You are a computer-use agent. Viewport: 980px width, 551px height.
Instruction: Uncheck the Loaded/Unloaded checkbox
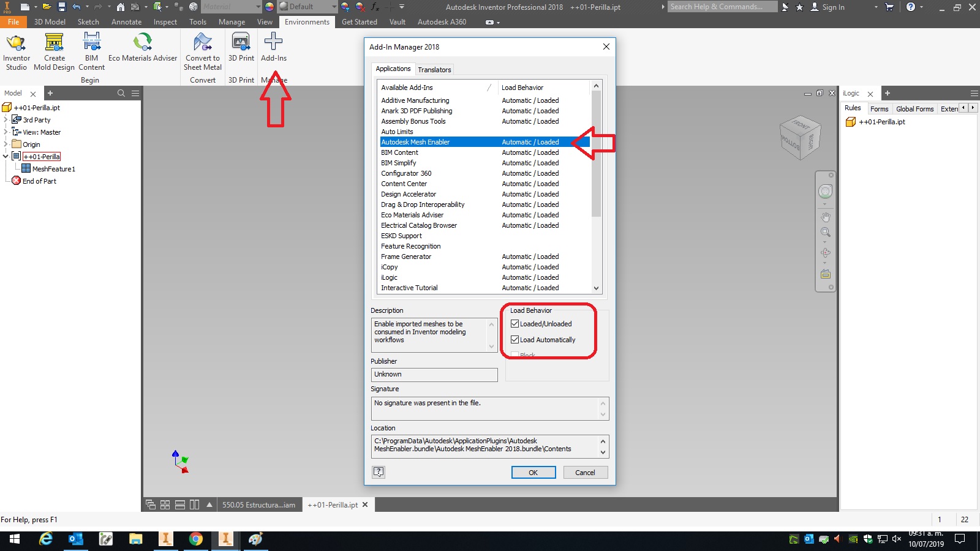[515, 324]
